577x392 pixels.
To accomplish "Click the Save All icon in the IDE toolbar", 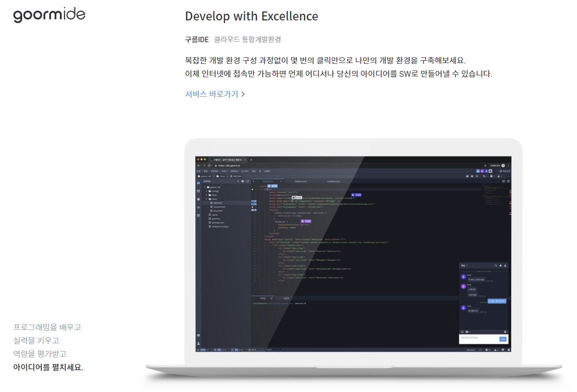I will pyautogui.click(x=472, y=176).
